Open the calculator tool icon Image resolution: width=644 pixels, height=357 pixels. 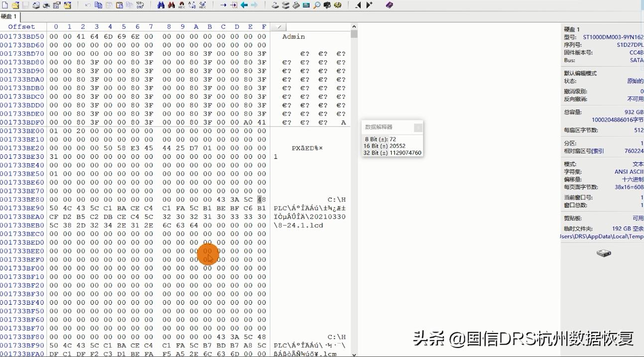pyautogui.click(x=306, y=5)
